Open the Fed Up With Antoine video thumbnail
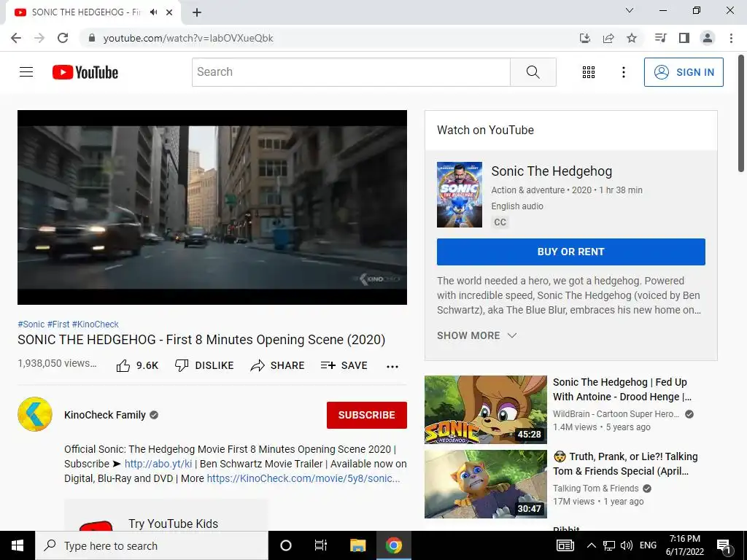Viewport: 747px width, 560px height. pyautogui.click(x=485, y=410)
